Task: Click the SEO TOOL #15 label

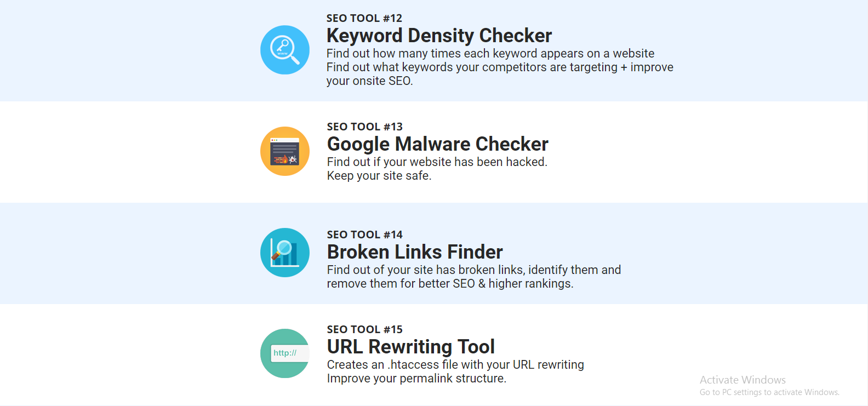Action: click(x=365, y=329)
